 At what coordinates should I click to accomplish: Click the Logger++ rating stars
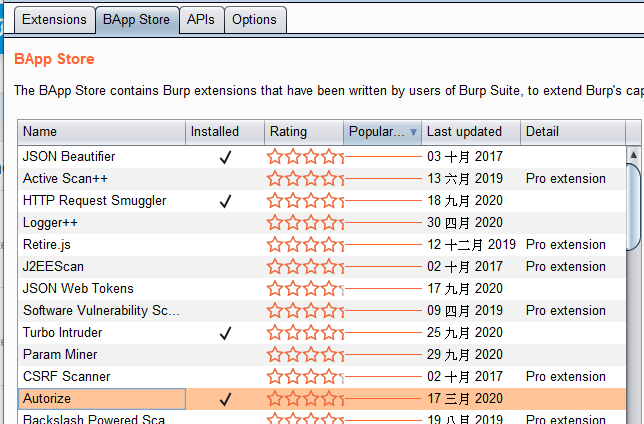click(305, 223)
